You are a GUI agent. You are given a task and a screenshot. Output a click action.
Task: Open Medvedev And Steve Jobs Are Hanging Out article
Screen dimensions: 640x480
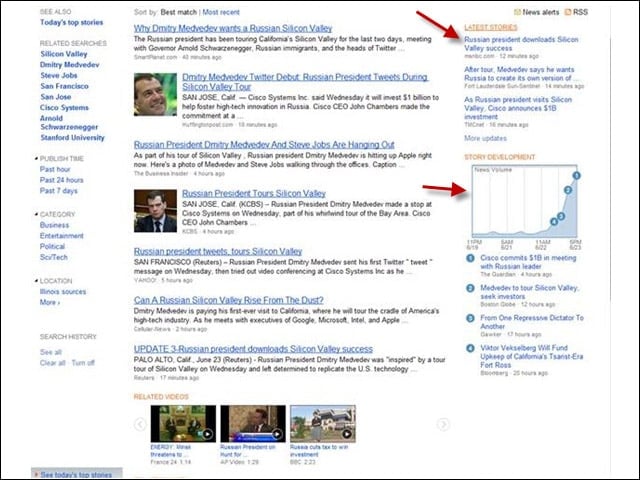(x=264, y=145)
